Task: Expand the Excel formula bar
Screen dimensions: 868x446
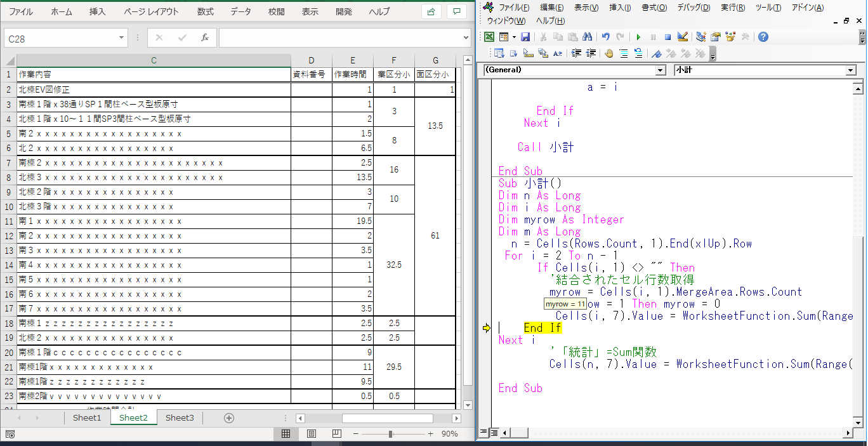Action: tap(466, 38)
